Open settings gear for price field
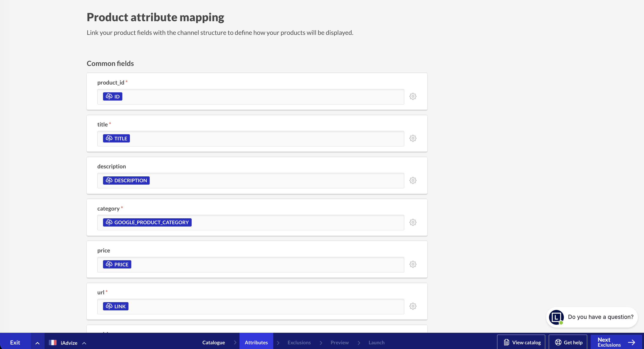This screenshot has height=349, width=644. tap(413, 264)
